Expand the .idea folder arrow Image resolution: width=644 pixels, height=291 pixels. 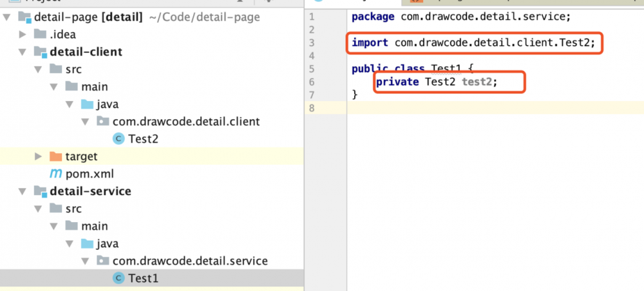coord(23,35)
